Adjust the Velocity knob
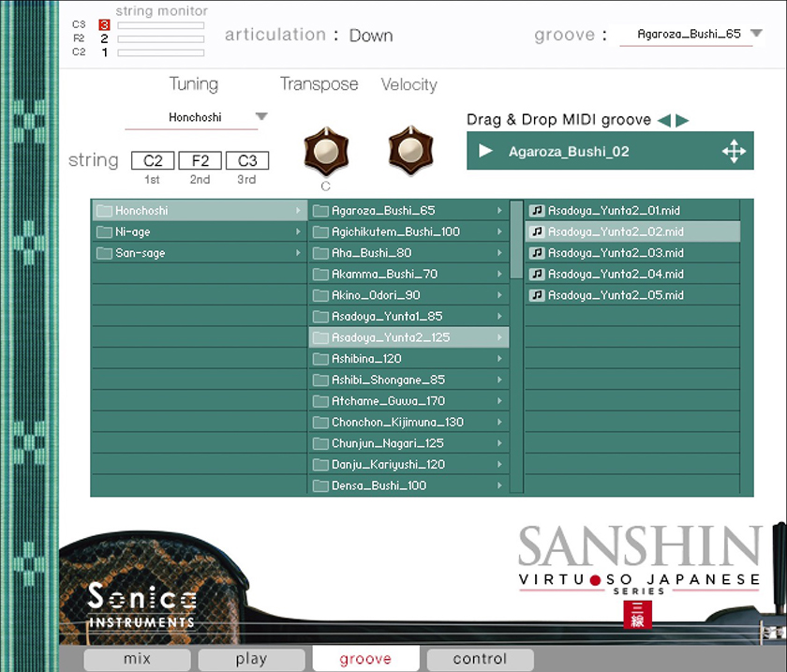 (x=410, y=150)
